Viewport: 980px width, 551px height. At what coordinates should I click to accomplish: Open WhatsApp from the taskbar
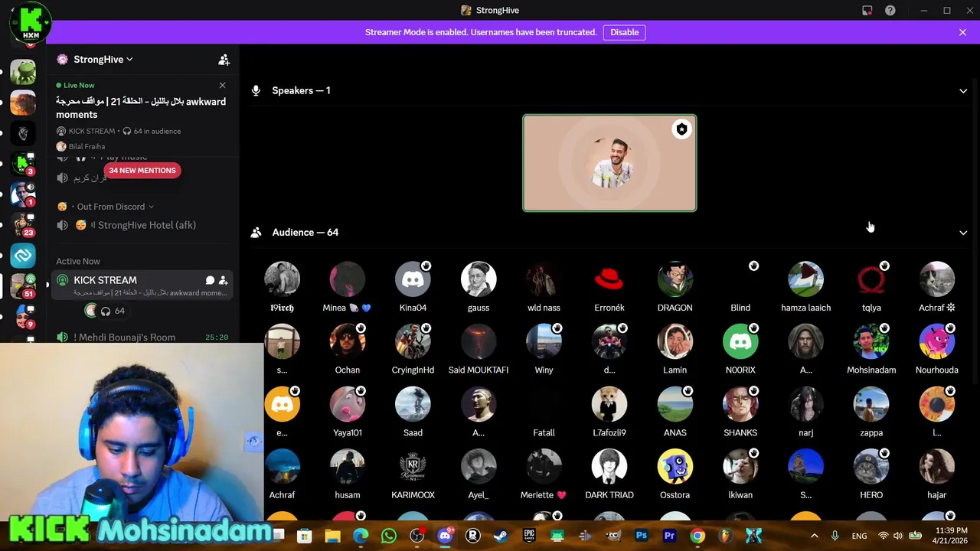pyautogui.click(x=388, y=536)
